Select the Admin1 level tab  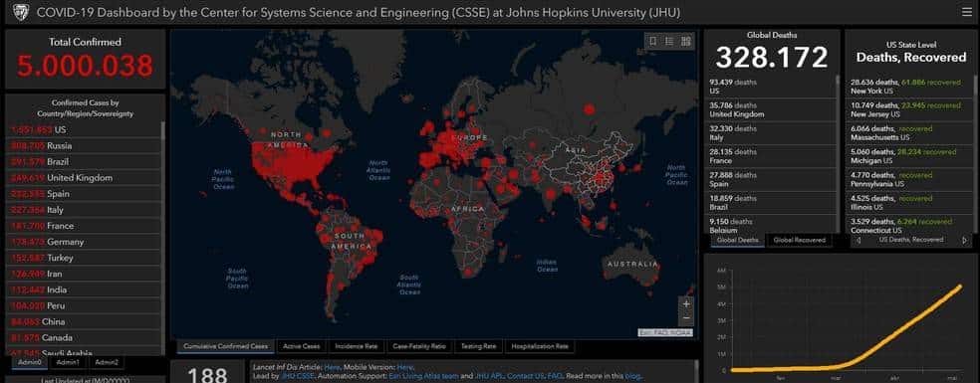(x=68, y=362)
